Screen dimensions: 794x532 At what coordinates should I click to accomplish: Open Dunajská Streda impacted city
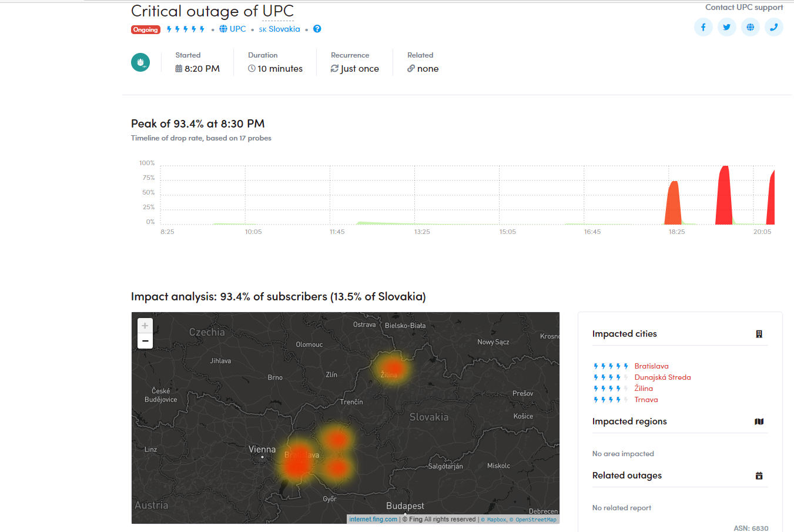pos(662,377)
